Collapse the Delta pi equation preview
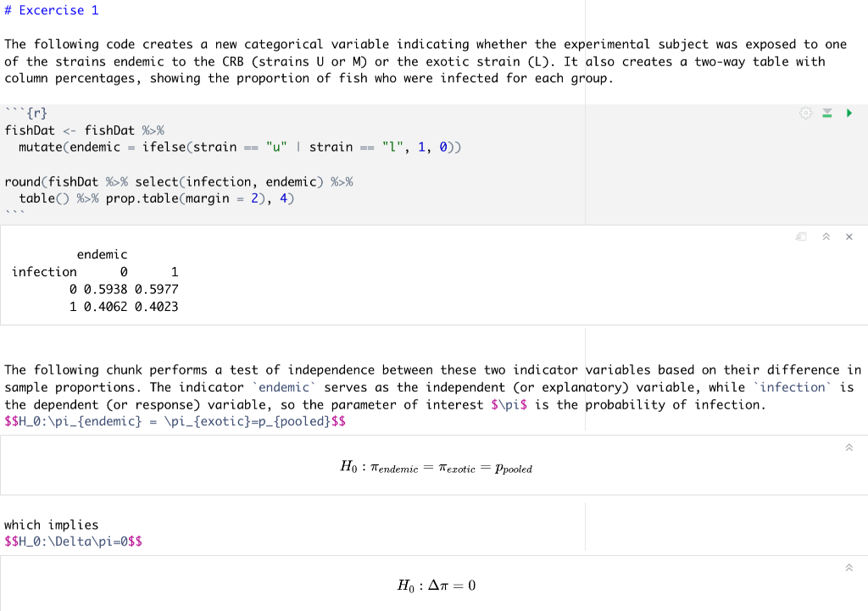868x611 pixels. tap(849, 567)
